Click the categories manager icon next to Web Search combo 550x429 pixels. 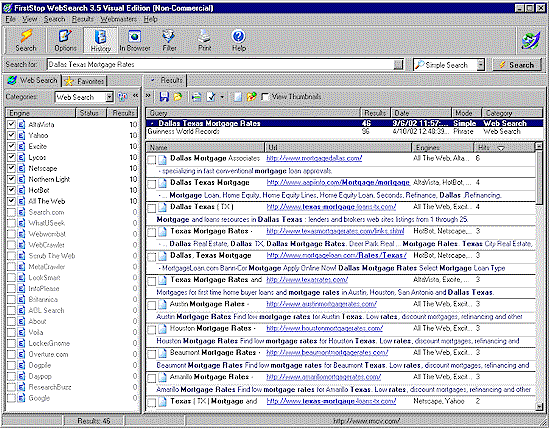[123, 97]
